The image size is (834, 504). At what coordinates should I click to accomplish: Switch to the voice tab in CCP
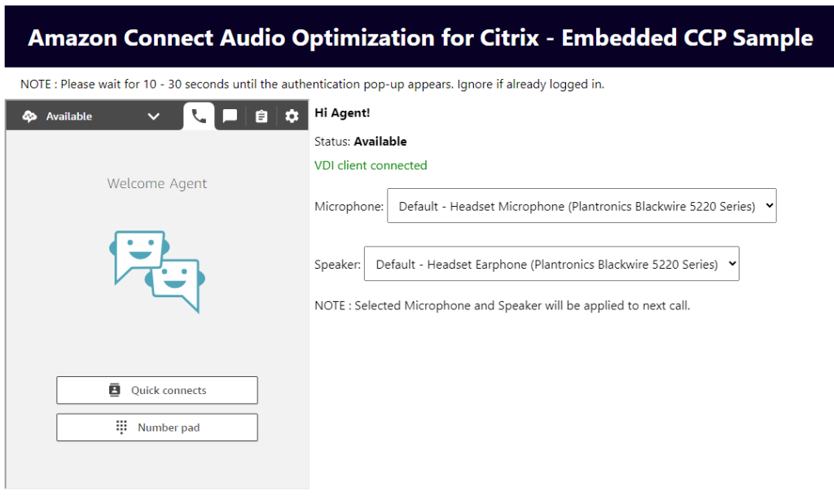198,116
